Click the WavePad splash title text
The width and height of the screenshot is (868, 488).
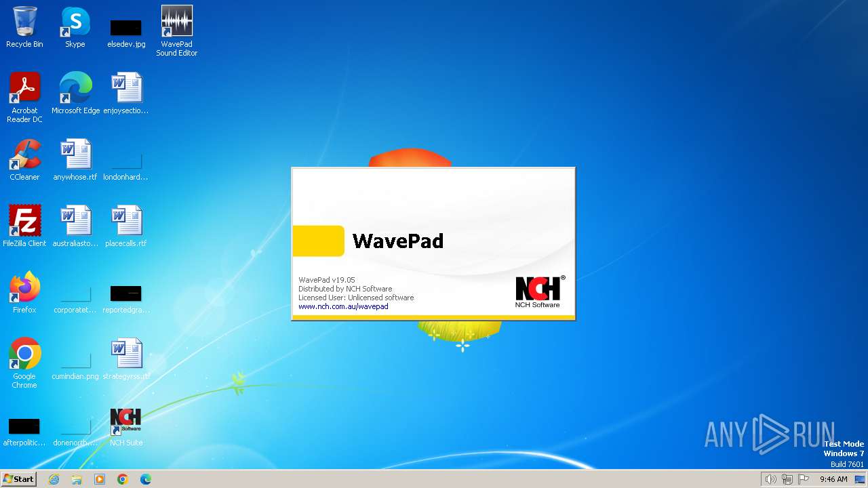[398, 241]
